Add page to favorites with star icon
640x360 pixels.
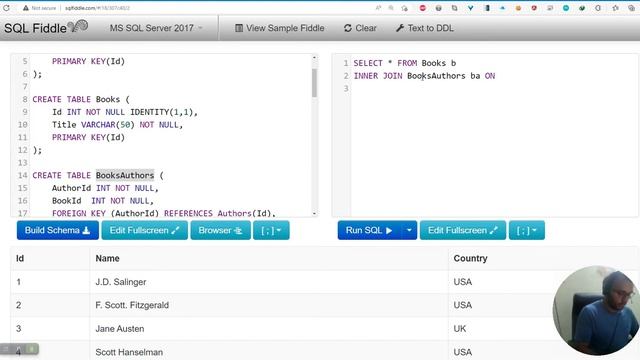tap(404, 8)
